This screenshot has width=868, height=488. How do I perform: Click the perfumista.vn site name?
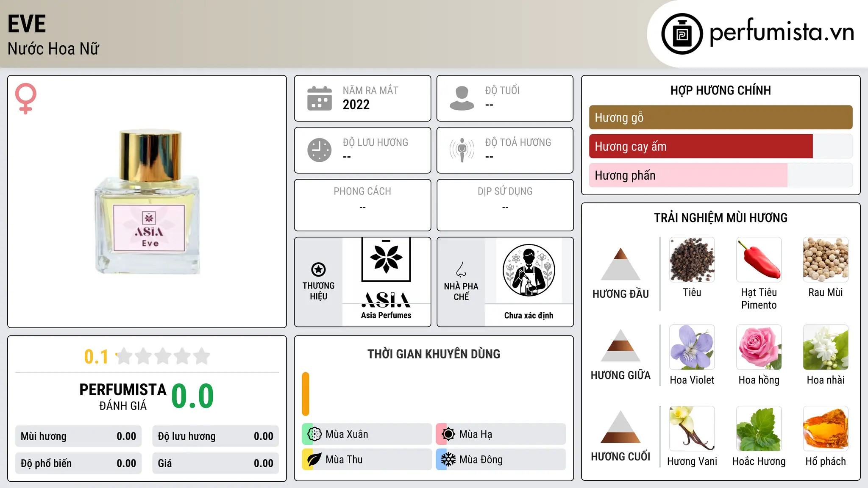[x=782, y=32]
